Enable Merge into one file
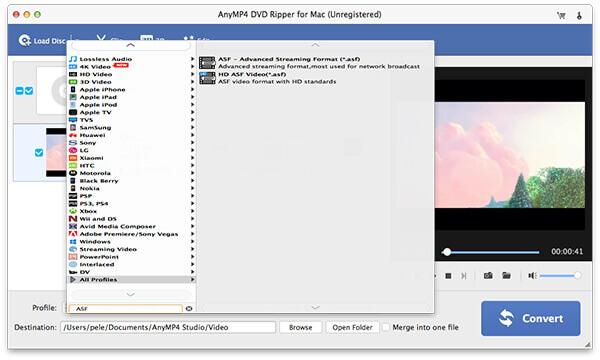 point(386,327)
